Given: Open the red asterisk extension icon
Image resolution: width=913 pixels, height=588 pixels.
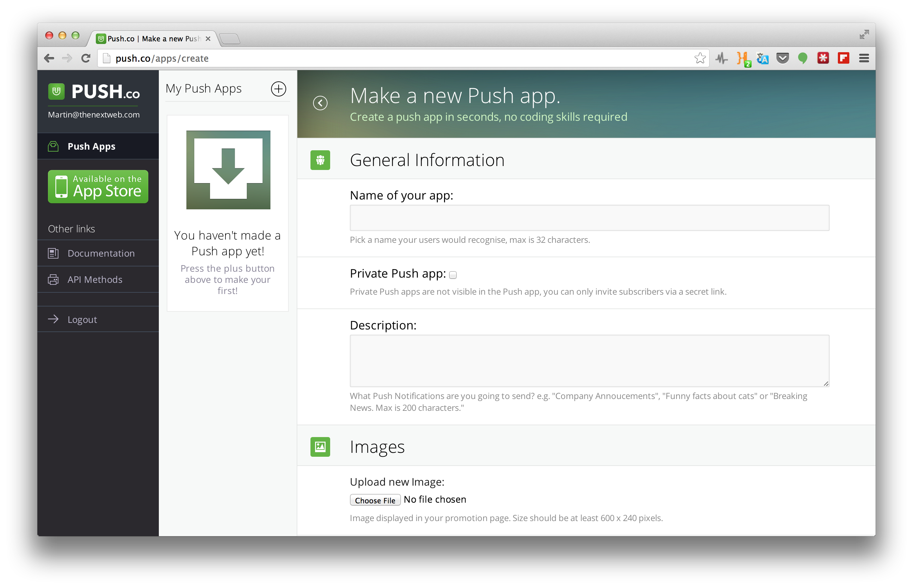Looking at the screenshot, I should click(823, 58).
